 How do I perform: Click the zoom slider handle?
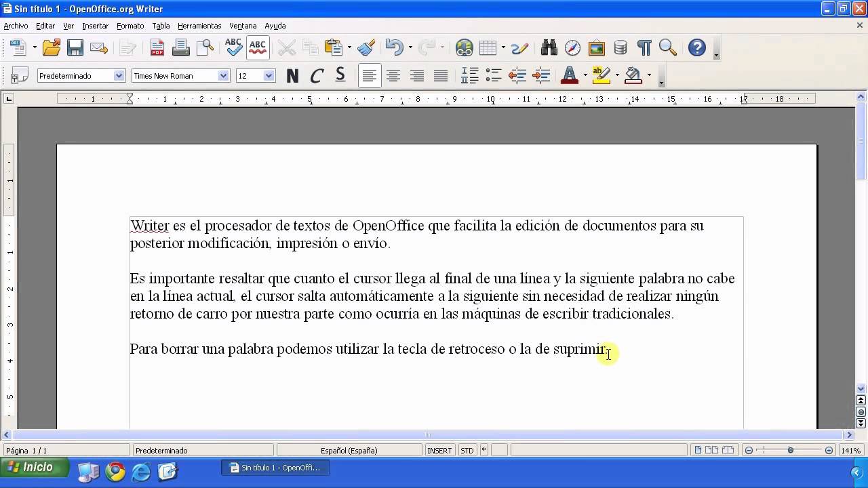[791, 450]
